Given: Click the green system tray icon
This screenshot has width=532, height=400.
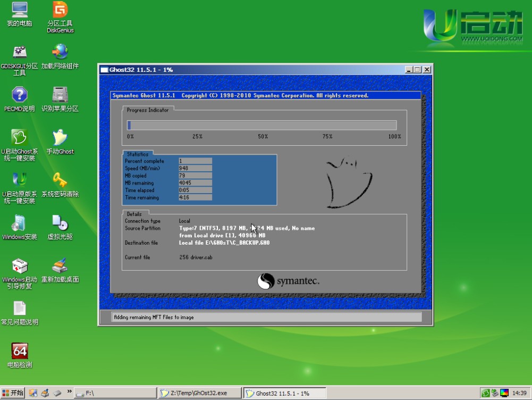Looking at the screenshot, I should [x=486, y=393].
